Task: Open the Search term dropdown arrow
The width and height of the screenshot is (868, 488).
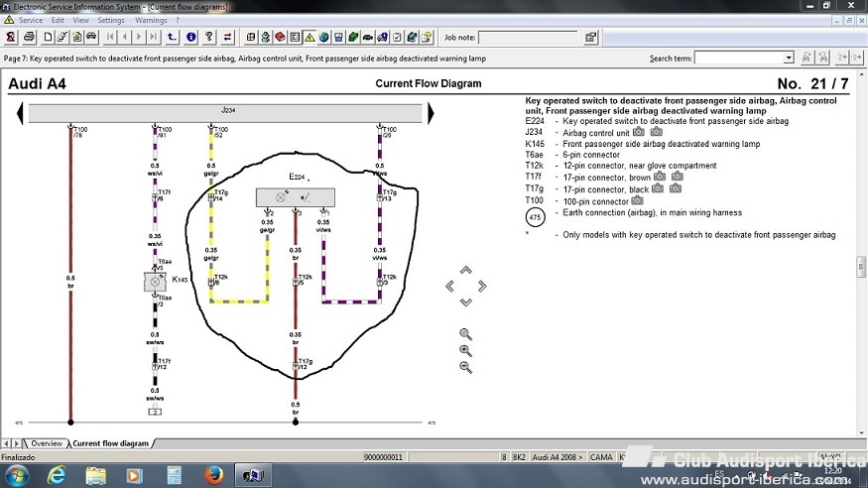Action: 789,58
